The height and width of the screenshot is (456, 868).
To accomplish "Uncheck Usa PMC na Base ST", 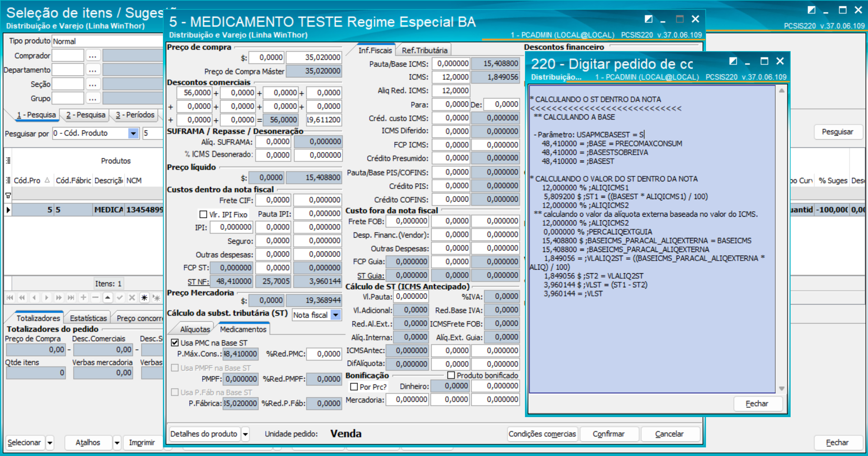I will coord(175,343).
